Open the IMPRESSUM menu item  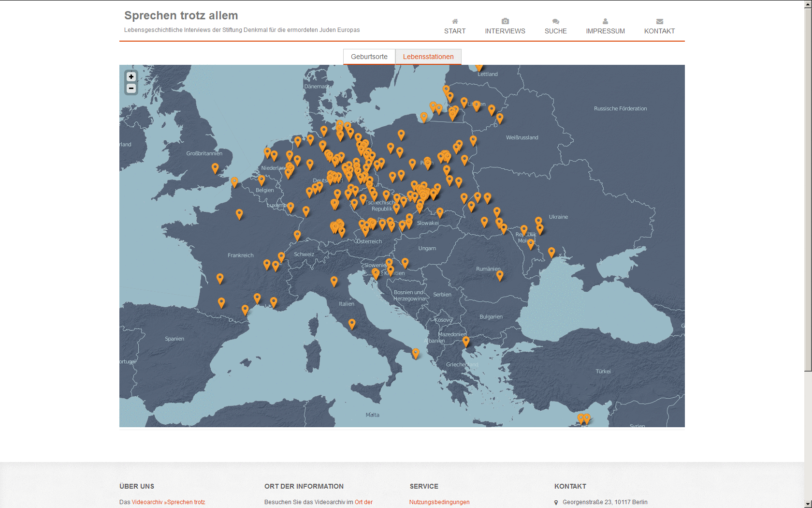(605, 31)
